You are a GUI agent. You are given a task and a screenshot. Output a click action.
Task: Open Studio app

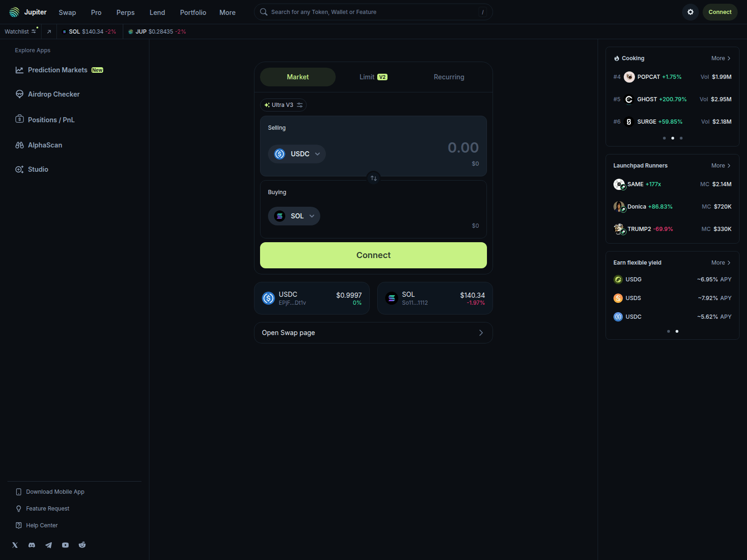click(x=32, y=169)
